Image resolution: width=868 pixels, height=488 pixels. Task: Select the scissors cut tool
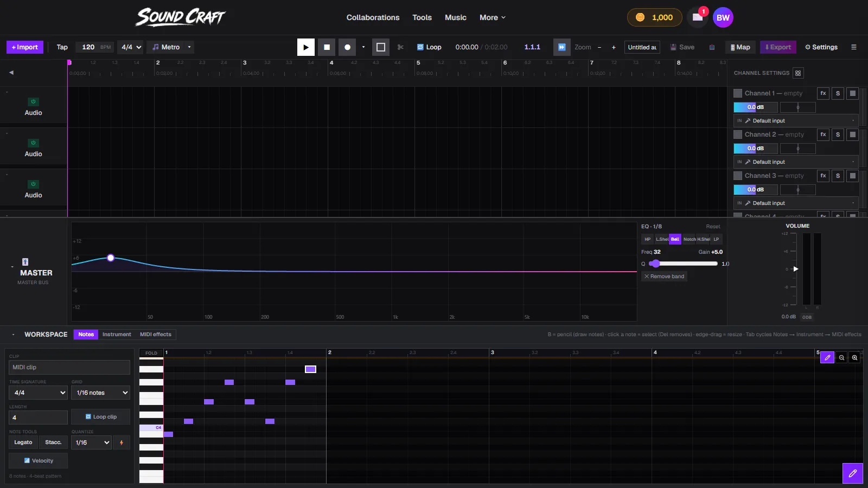coord(401,47)
